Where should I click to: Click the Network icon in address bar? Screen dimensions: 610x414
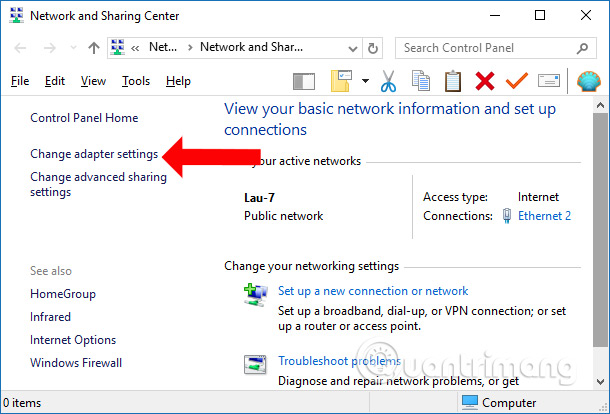tap(117, 47)
